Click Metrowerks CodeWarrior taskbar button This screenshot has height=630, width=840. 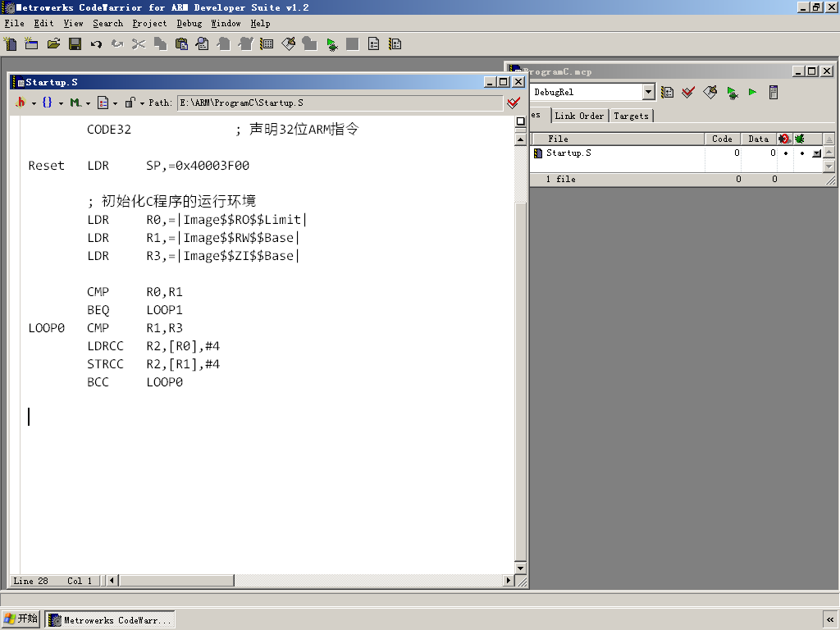tap(110, 620)
